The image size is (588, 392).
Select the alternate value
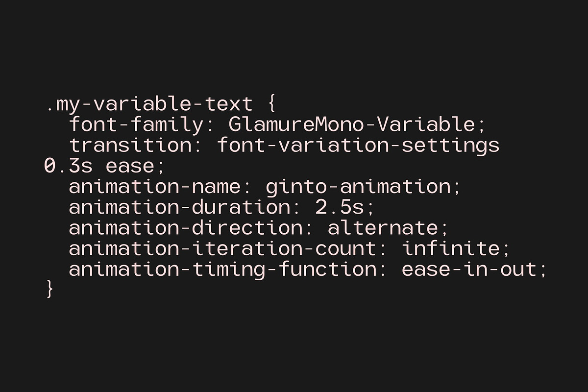pyautogui.click(x=383, y=228)
